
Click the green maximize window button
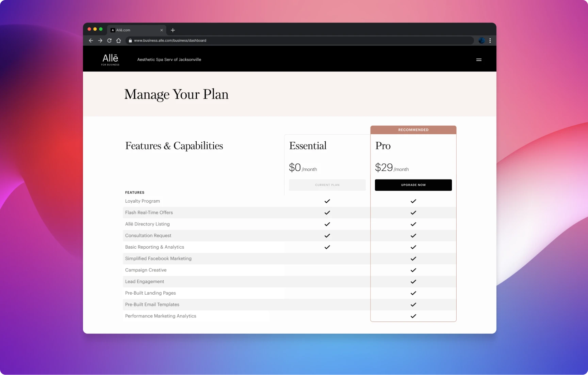point(101,29)
